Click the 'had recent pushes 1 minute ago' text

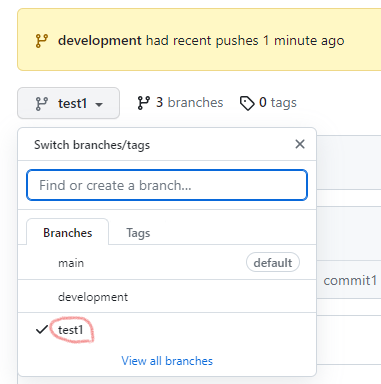(245, 41)
